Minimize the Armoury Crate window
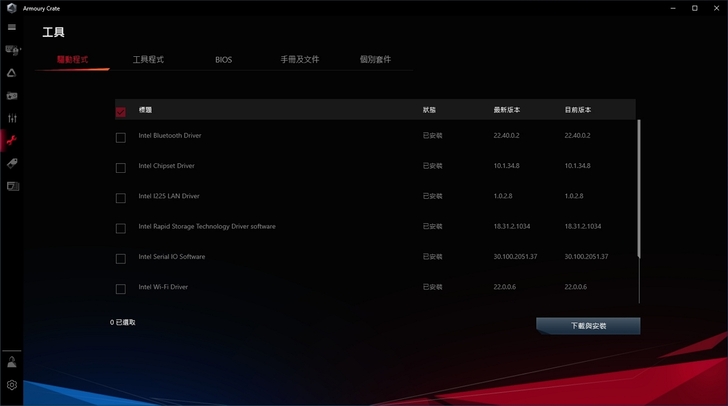This screenshot has width=728, height=406. [673, 8]
